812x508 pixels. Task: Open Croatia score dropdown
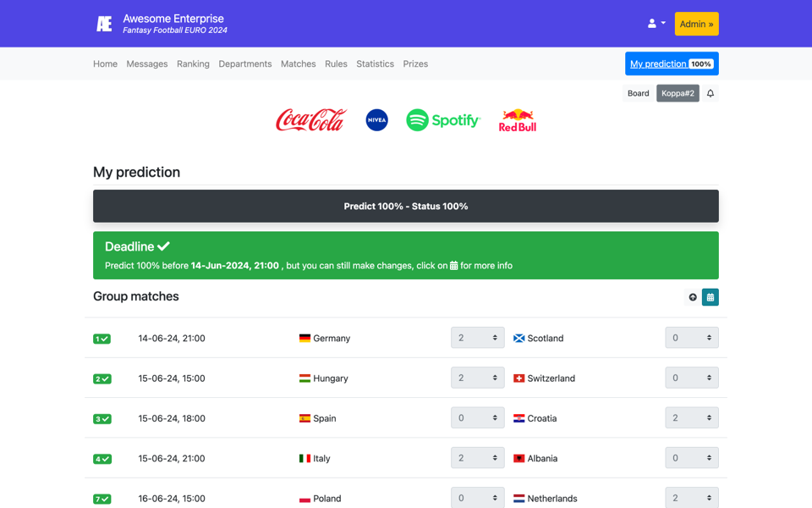click(x=691, y=418)
